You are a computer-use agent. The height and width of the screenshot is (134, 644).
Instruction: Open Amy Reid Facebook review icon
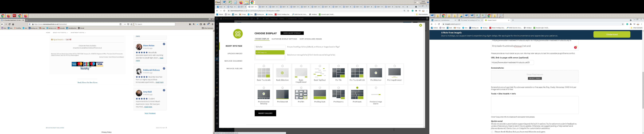pos(164,90)
